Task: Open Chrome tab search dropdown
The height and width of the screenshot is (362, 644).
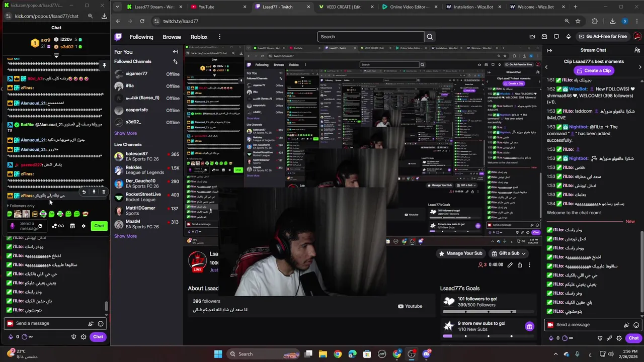Action: (x=117, y=7)
